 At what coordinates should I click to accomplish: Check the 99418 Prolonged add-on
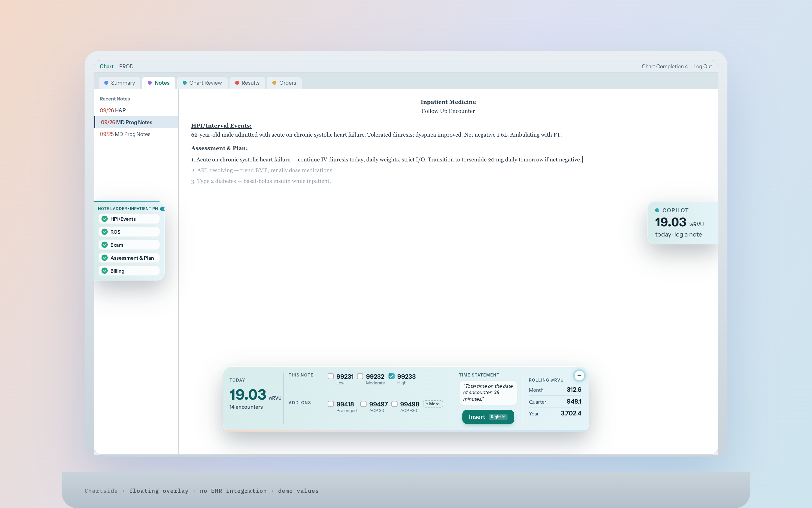tap(330, 404)
